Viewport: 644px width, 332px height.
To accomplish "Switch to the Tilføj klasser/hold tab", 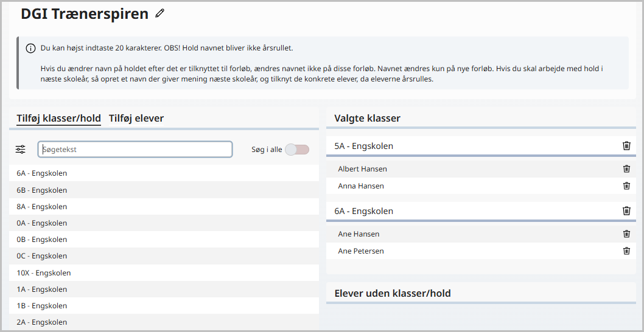I will pyautogui.click(x=58, y=119).
